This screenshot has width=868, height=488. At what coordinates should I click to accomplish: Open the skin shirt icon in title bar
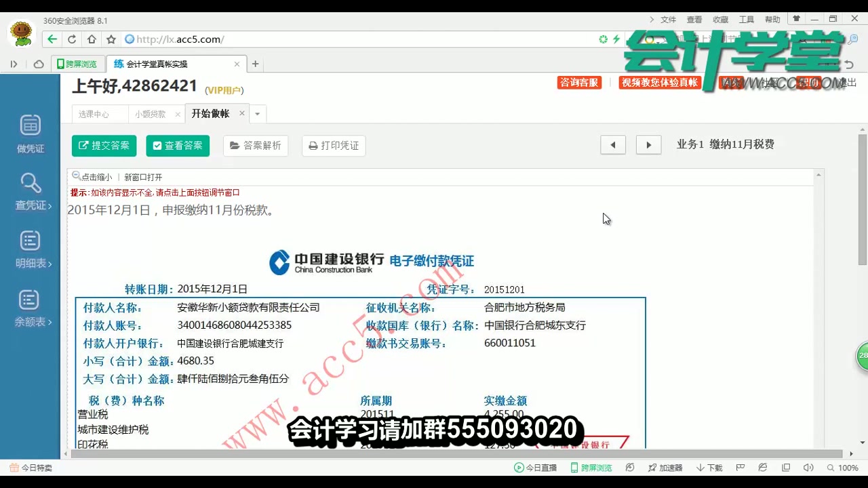click(797, 20)
